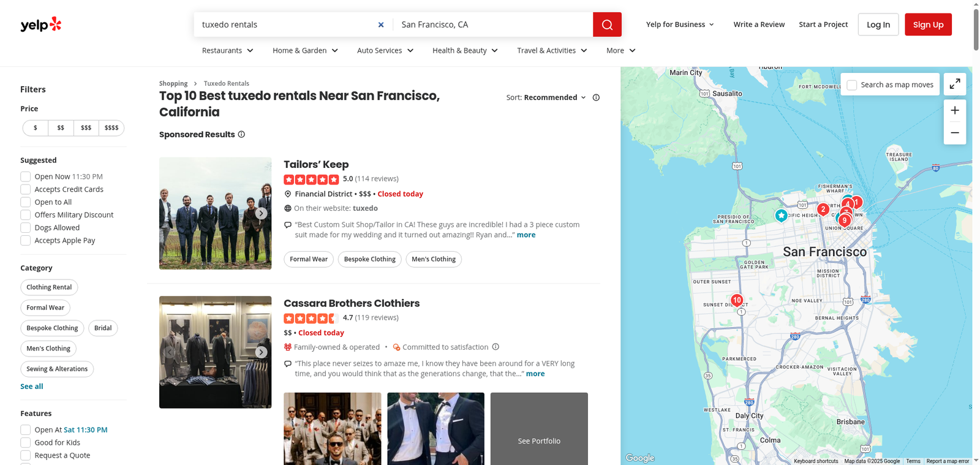Expand the Yelp for Business menu
980x465 pixels.
pyautogui.click(x=680, y=25)
